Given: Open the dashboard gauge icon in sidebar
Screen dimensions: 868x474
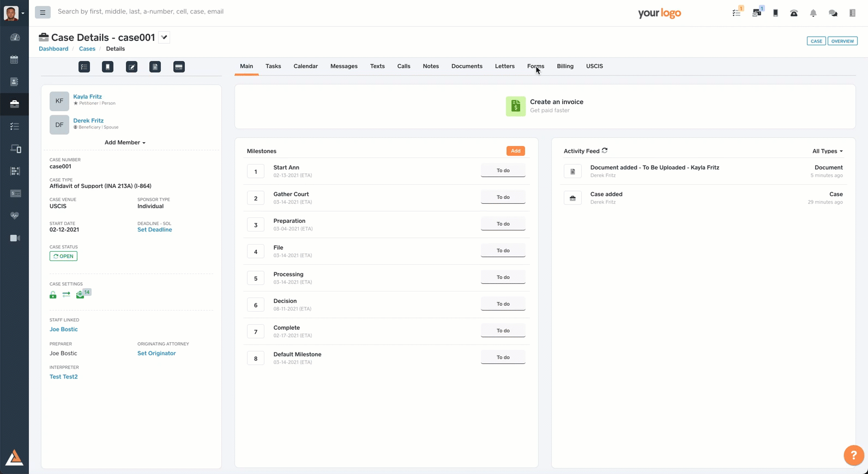Looking at the screenshot, I should (15, 37).
